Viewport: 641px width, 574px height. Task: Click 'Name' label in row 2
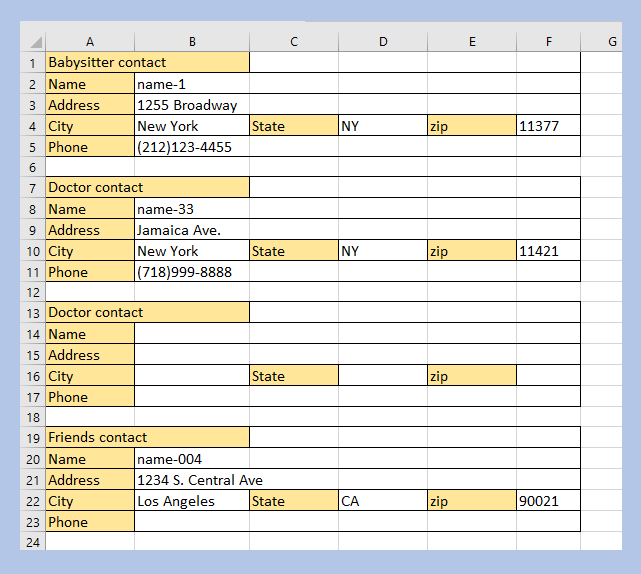(90, 83)
